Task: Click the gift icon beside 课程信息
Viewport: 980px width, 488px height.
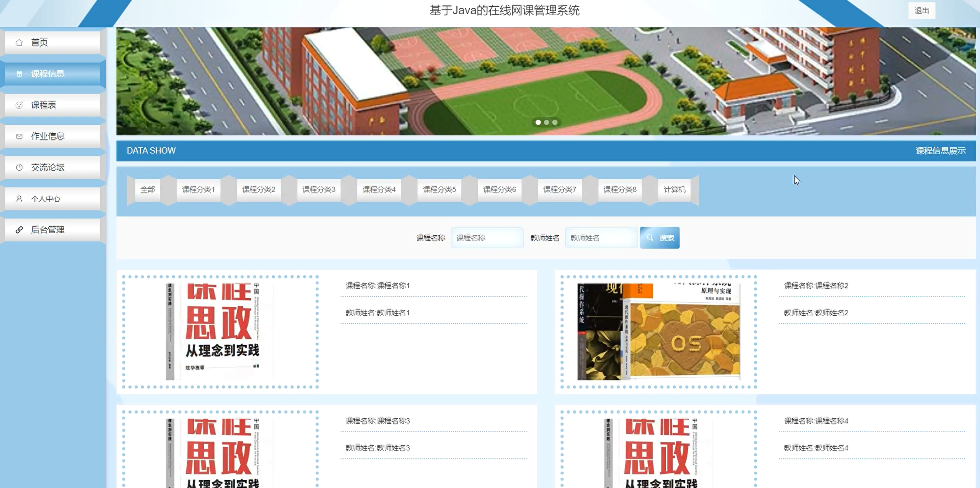Action: (x=19, y=74)
